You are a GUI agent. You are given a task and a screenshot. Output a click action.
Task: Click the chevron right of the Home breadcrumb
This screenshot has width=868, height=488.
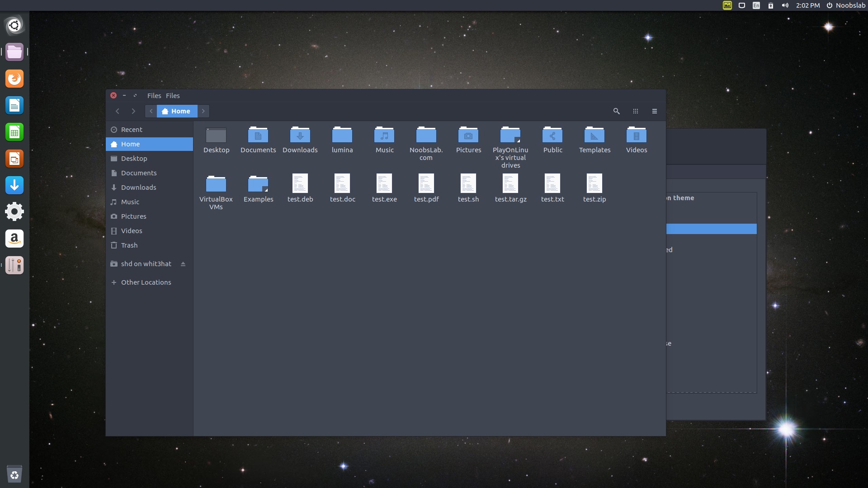coord(203,111)
